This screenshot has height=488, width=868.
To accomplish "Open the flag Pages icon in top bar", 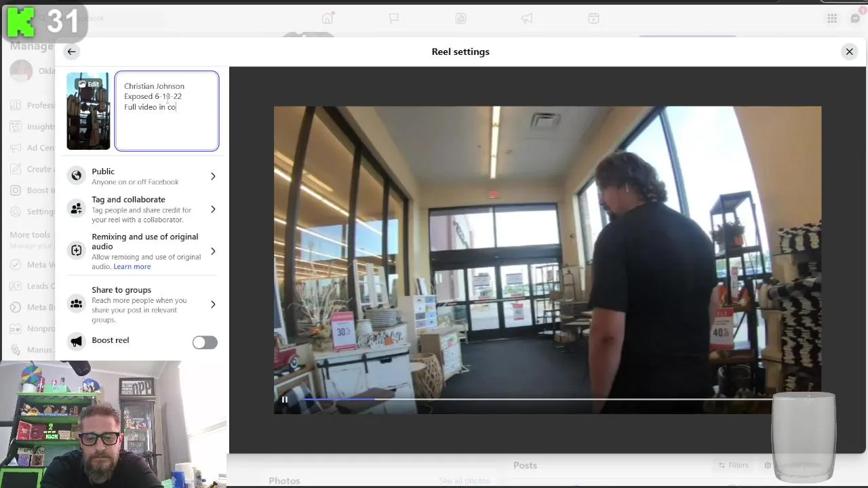I will [394, 18].
